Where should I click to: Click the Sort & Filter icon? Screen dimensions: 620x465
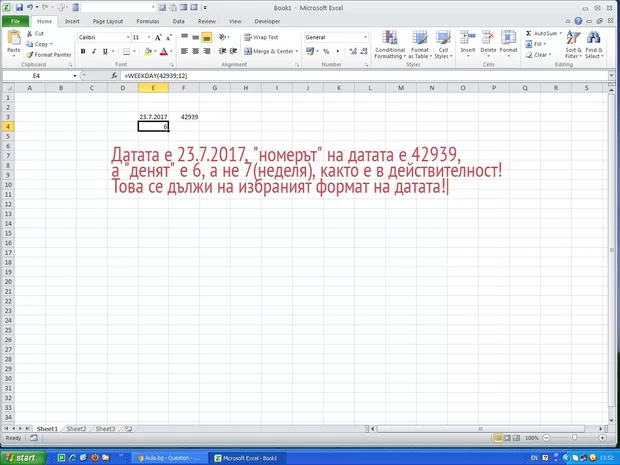tap(573, 45)
